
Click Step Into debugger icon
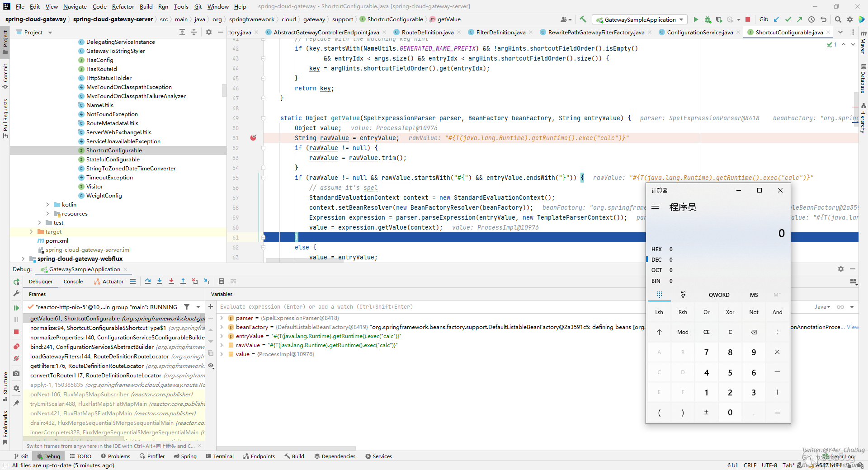(160, 281)
